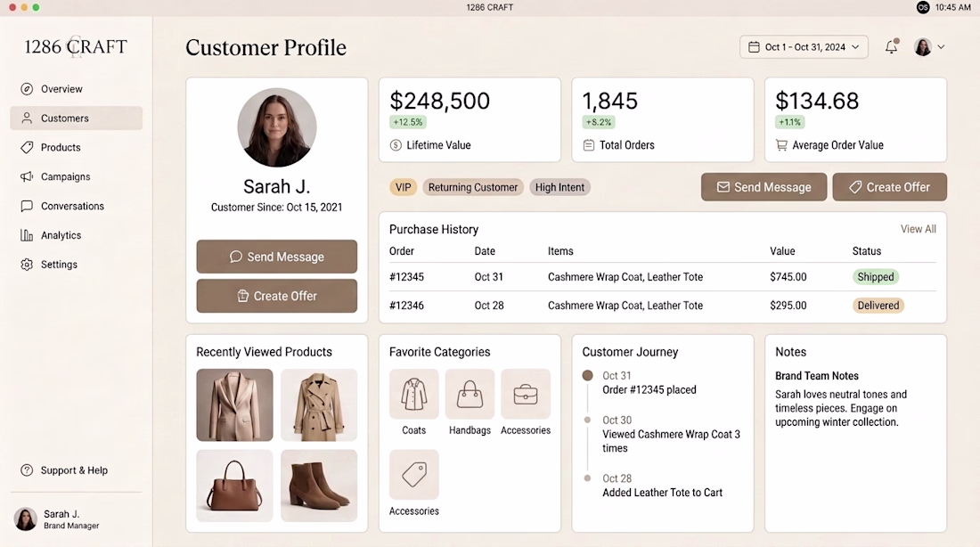Screen dimensions: 980x547
Task: Open Sarah J. Brand Manager profile at sidebar bottom
Action: (60, 519)
